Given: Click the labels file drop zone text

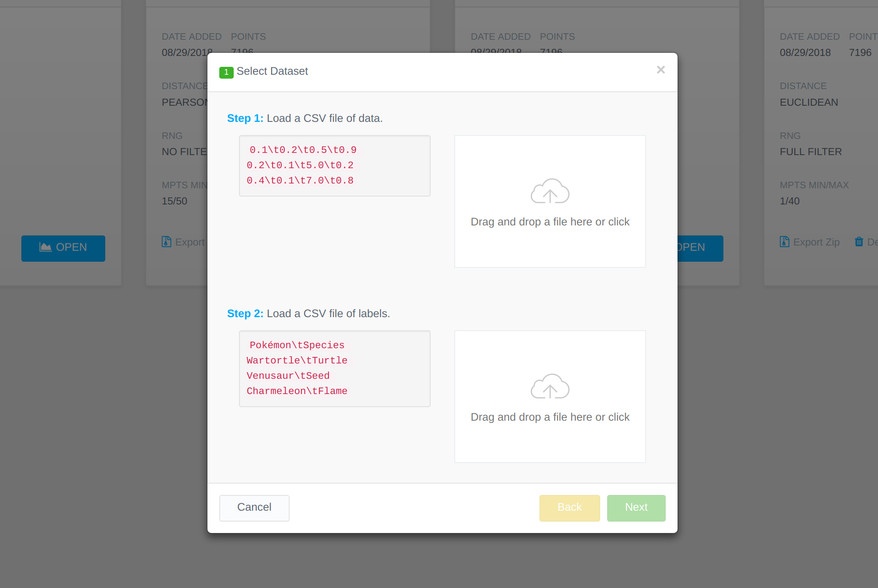Looking at the screenshot, I should click(x=550, y=417).
